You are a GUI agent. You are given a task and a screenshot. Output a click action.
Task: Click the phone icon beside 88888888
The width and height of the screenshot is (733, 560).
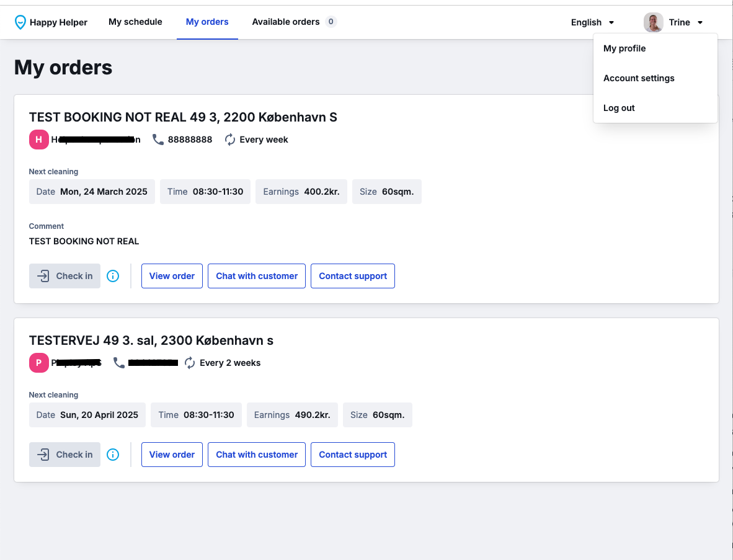[158, 140]
